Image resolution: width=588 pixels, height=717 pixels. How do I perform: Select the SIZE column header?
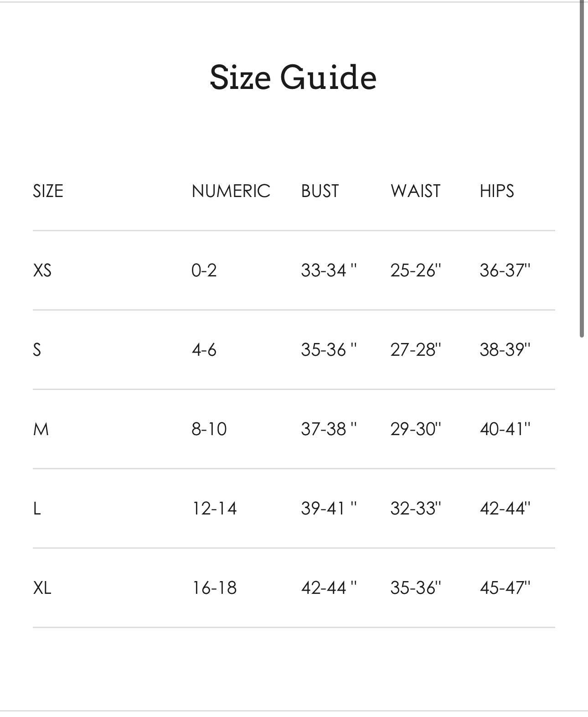coord(48,191)
